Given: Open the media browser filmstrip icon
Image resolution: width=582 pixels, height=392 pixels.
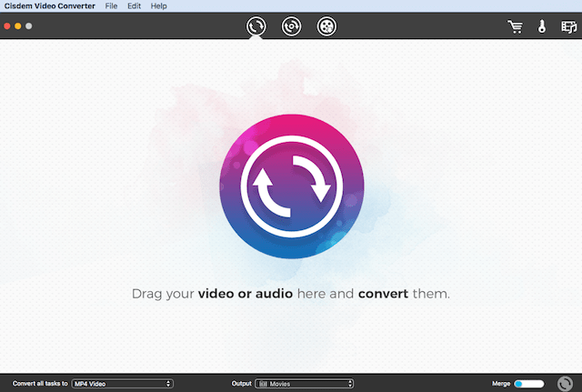Looking at the screenshot, I should coord(568,26).
